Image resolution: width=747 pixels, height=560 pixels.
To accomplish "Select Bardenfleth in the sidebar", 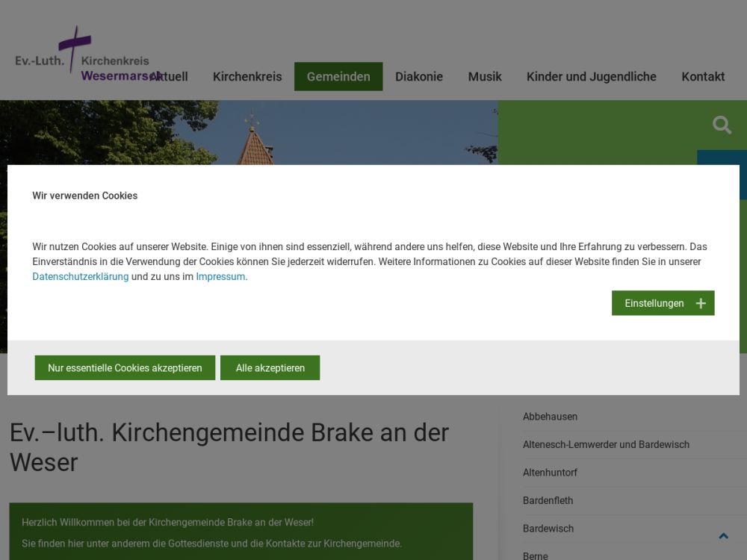I will coord(548,500).
